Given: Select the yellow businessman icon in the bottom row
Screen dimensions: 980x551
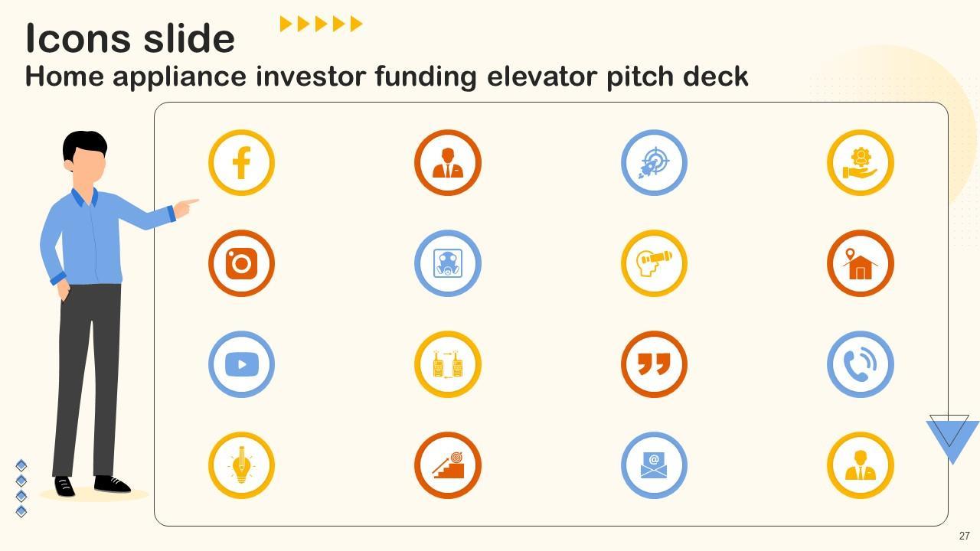Looking at the screenshot, I should pos(861,465).
